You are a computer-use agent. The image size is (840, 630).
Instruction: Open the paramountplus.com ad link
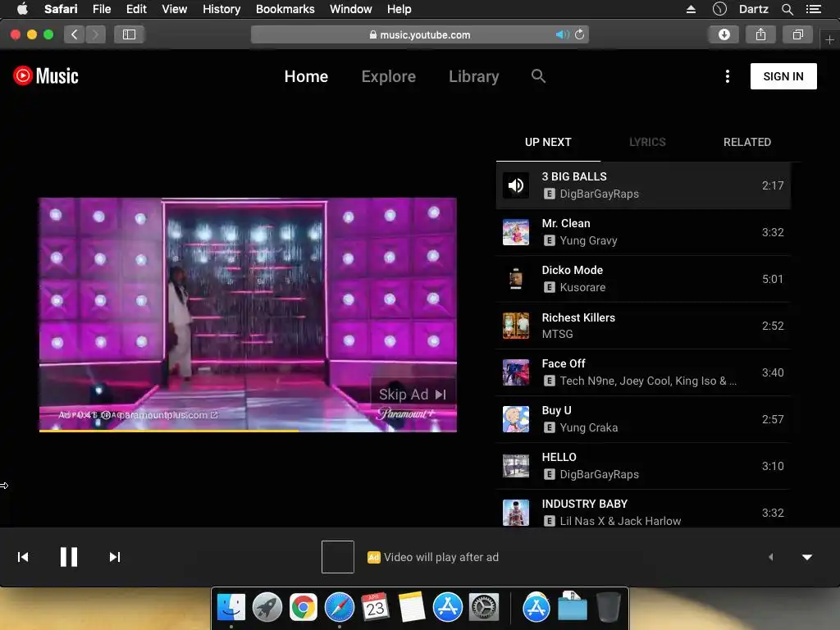(x=167, y=414)
